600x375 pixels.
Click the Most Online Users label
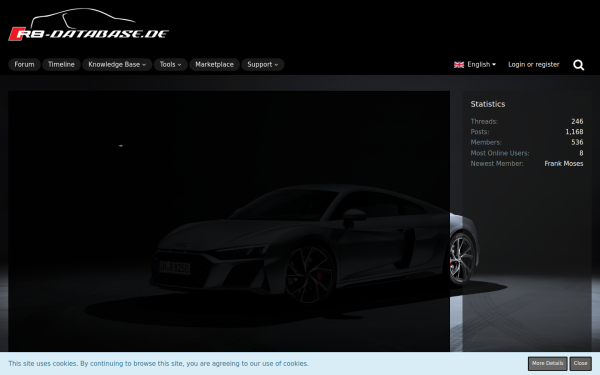[500, 153]
